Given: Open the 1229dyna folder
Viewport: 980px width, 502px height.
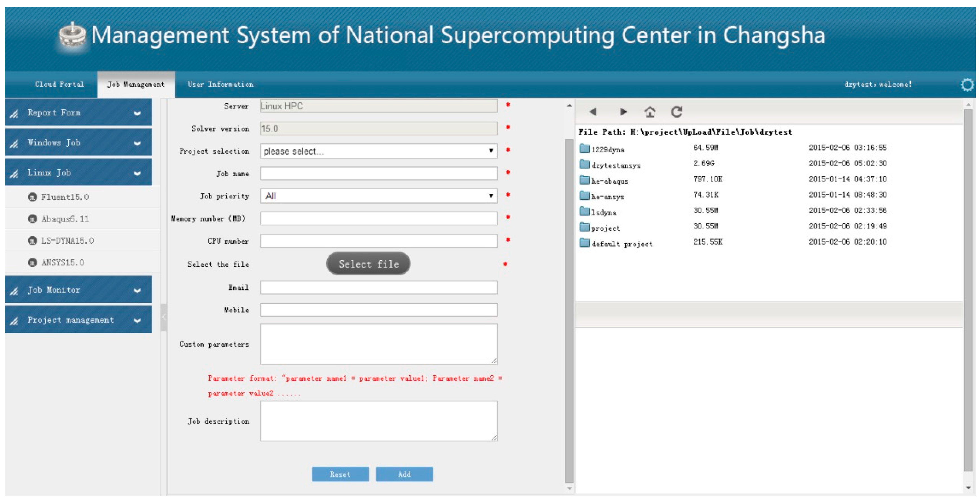Looking at the screenshot, I should tap(607, 149).
